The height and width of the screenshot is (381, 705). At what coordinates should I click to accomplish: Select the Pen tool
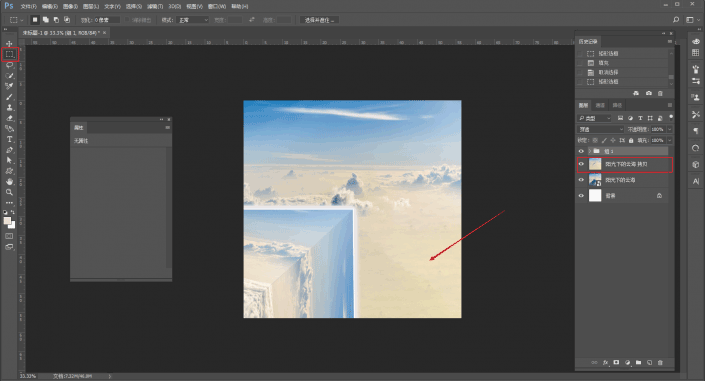pyautogui.click(x=9, y=150)
